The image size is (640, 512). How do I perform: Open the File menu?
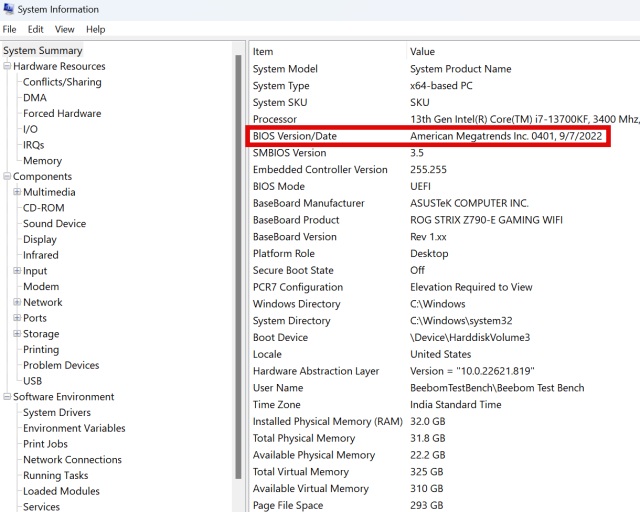tap(9, 29)
